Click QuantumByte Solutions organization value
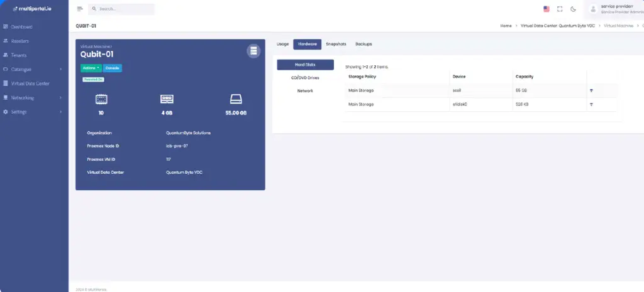644x292 pixels. [188, 133]
